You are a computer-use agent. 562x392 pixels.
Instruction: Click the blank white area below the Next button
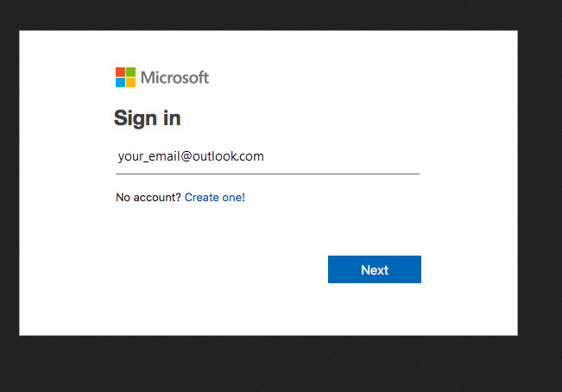click(x=375, y=309)
